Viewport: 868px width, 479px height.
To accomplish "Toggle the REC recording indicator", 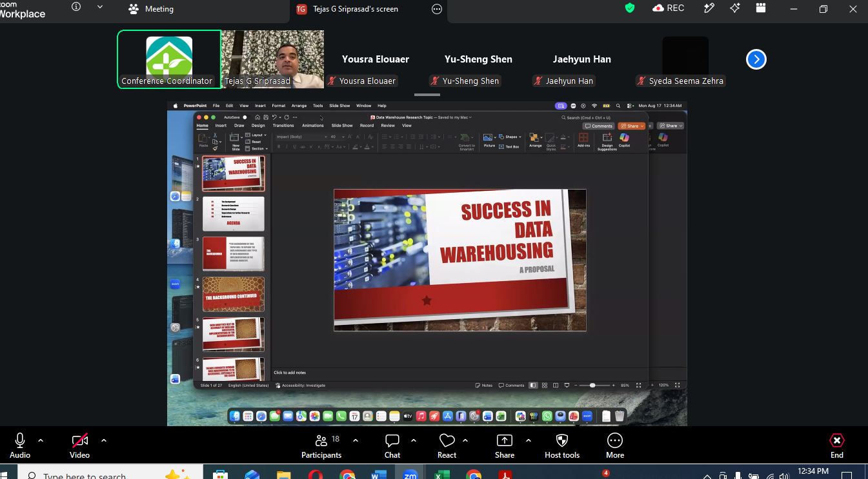I will (669, 8).
